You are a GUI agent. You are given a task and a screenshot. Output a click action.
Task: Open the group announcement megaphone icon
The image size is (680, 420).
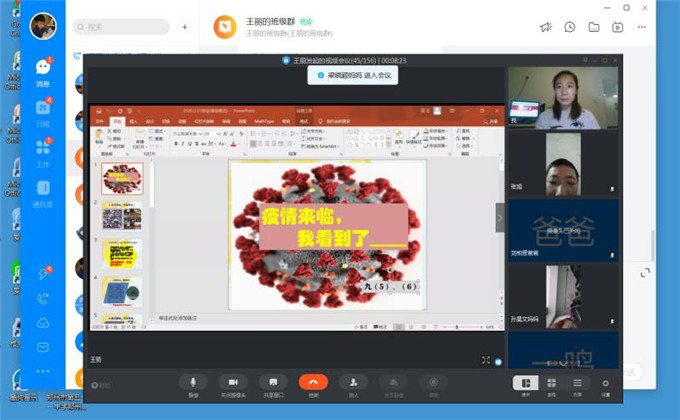[546, 27]
